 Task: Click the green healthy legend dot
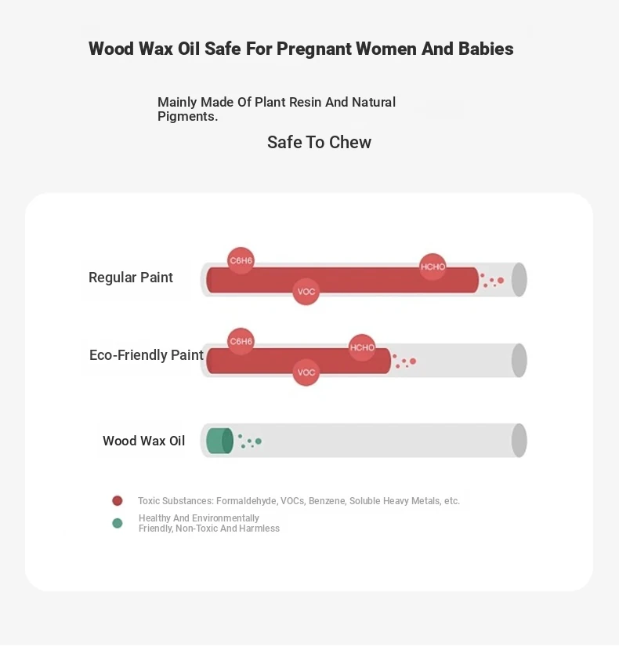(118, 523)
